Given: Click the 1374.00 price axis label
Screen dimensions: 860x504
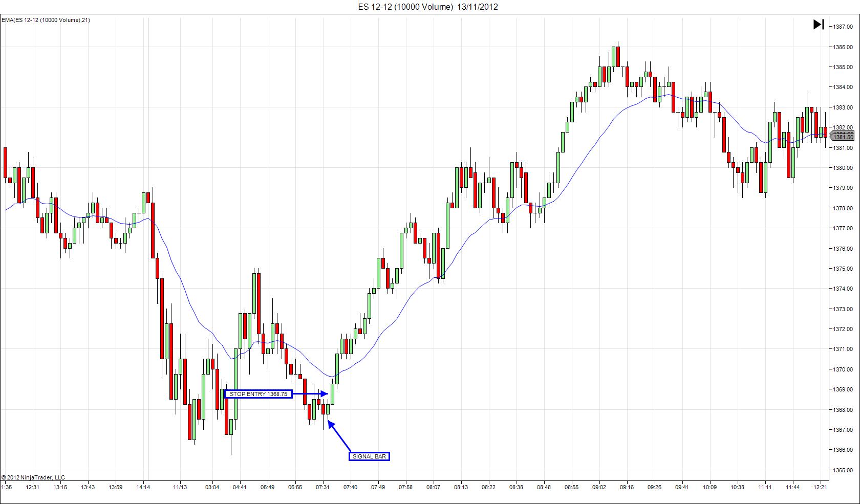Looking at the screenshot, I should coord(843,289).
